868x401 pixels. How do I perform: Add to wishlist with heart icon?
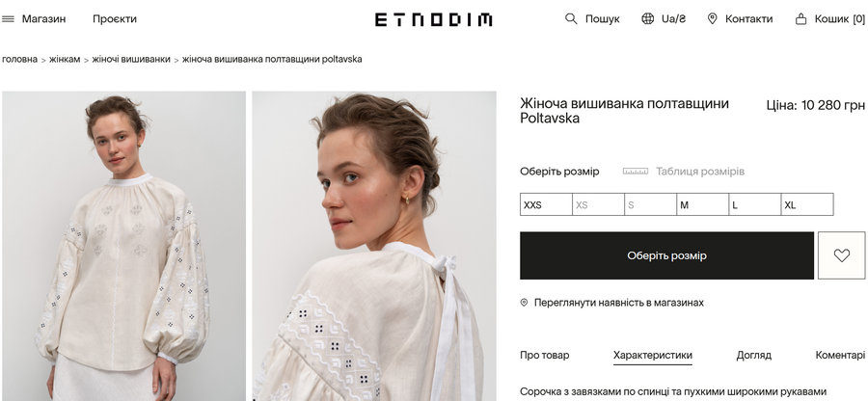point(841,255)
